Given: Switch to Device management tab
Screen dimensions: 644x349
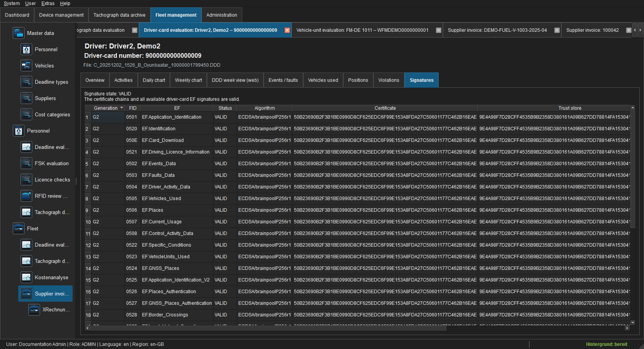Looking at the screenshot, I should tap(61, 15).
